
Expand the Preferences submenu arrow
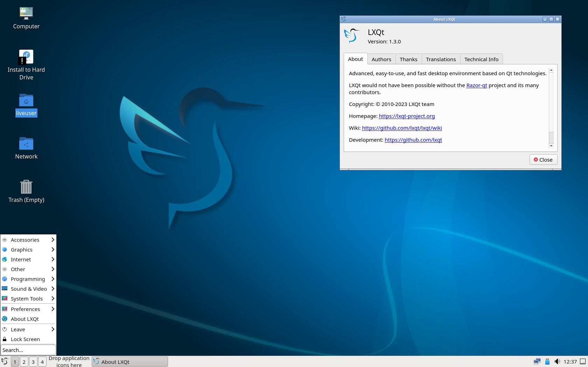pyautogui.click(x=53, y=309)
